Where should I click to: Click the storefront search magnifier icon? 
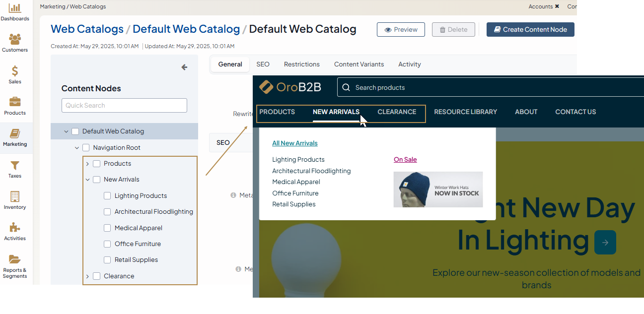pos(346,87)
